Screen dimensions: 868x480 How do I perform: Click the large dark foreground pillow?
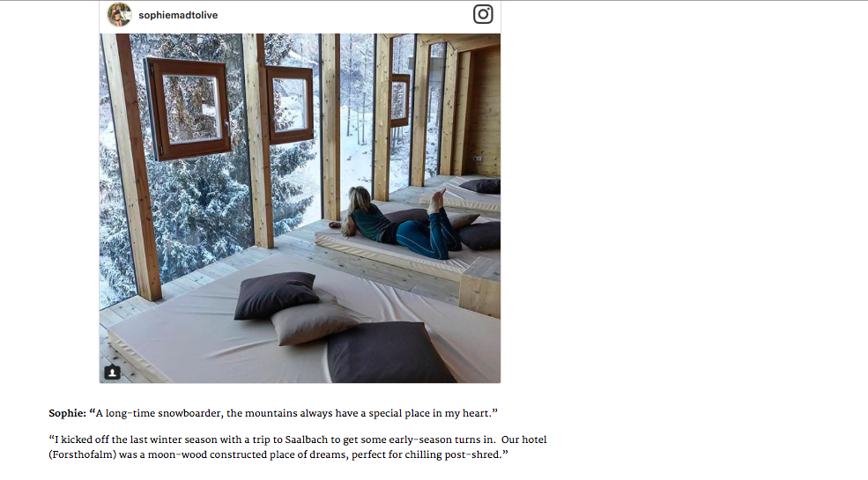[x=389, y=353]
